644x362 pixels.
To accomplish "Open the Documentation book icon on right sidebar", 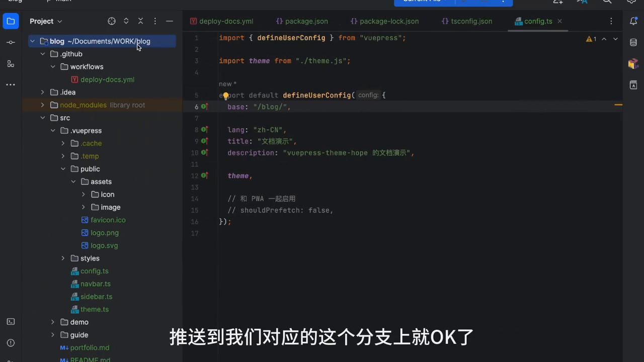I will (633, 85).
